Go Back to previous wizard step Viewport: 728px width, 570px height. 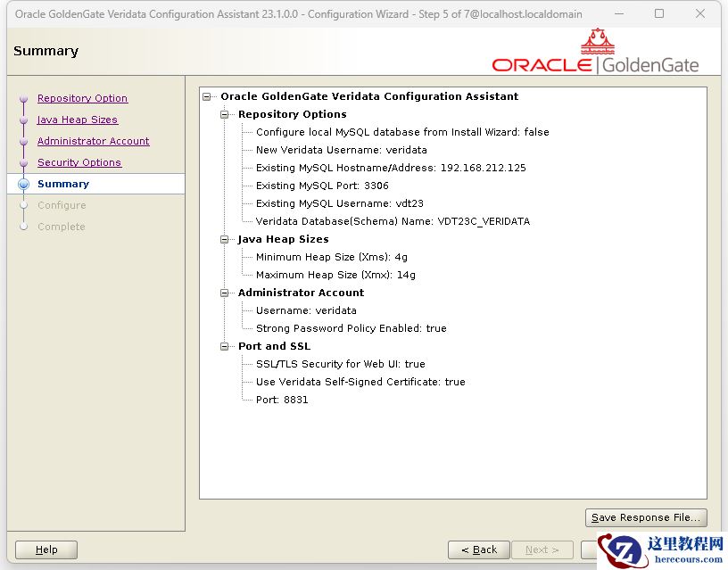click(x=479, y=550)
